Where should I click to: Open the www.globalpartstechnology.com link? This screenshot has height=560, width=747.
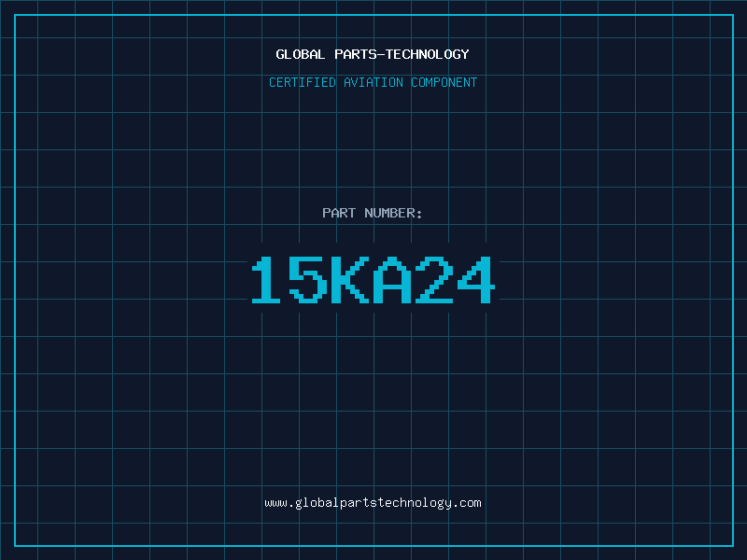373,503
